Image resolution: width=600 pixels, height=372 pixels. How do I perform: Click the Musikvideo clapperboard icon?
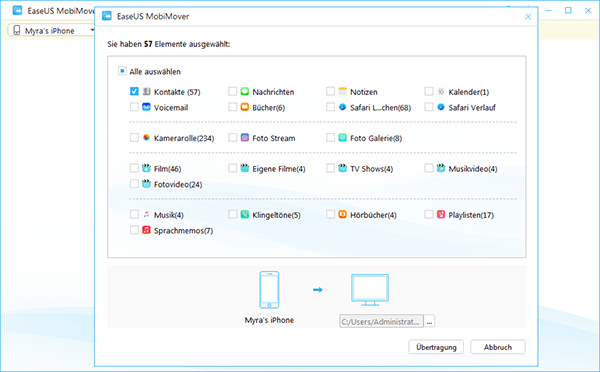coord(441,168)
